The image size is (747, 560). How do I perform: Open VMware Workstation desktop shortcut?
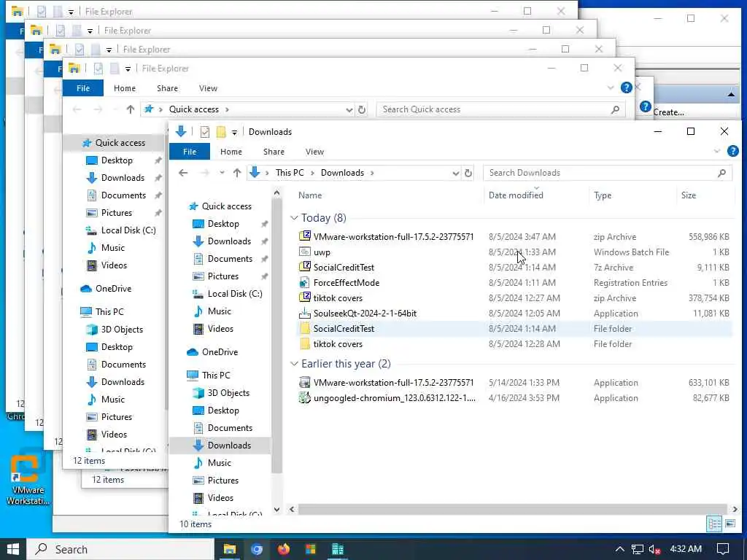coord(27,478)
